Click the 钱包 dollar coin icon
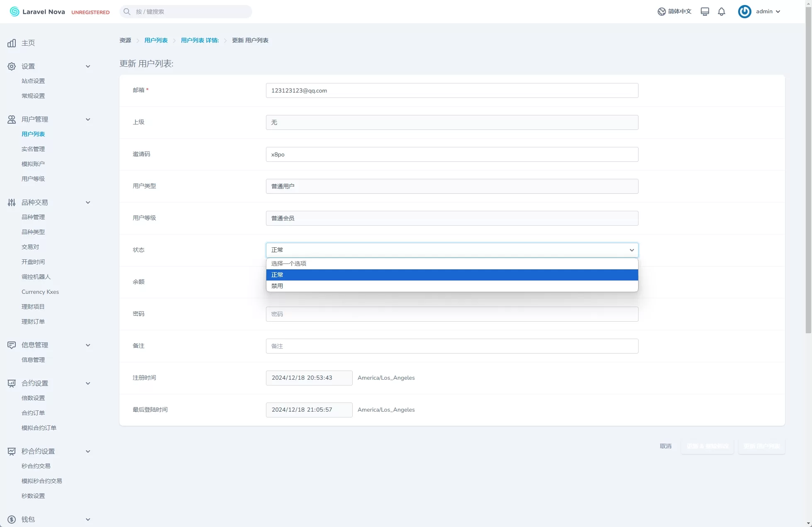This screenshot has width=812, height=527. tap(12, 520)
